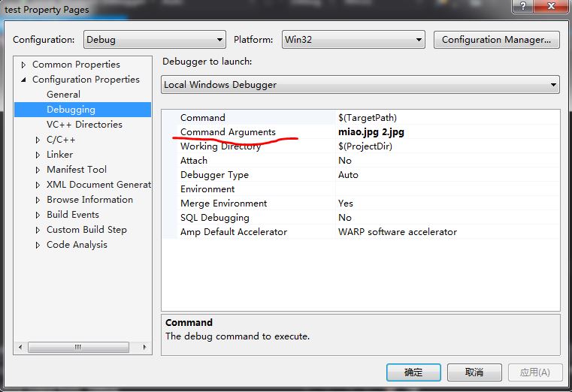Open the Debugger to launch dropdown
Image resolution: width=572 pixels, height=392 pixels.
click(x=360, y=85)
